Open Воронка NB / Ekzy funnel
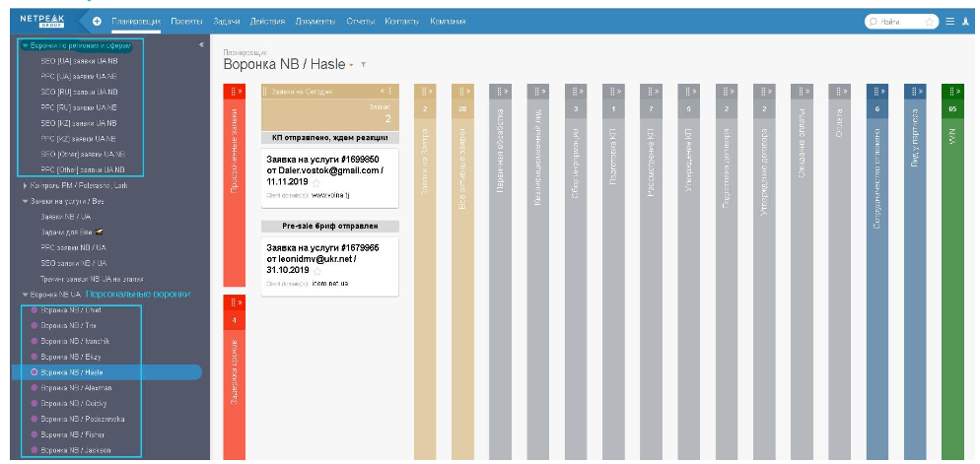Image resolution: width=980 pixels, height=464 pixels. 71,357
